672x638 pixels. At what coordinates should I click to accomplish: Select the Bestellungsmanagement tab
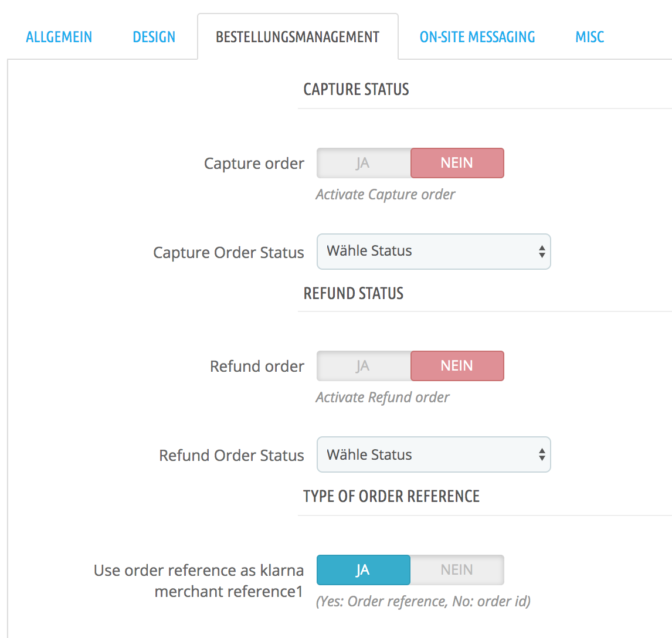[x=297, y=37]
